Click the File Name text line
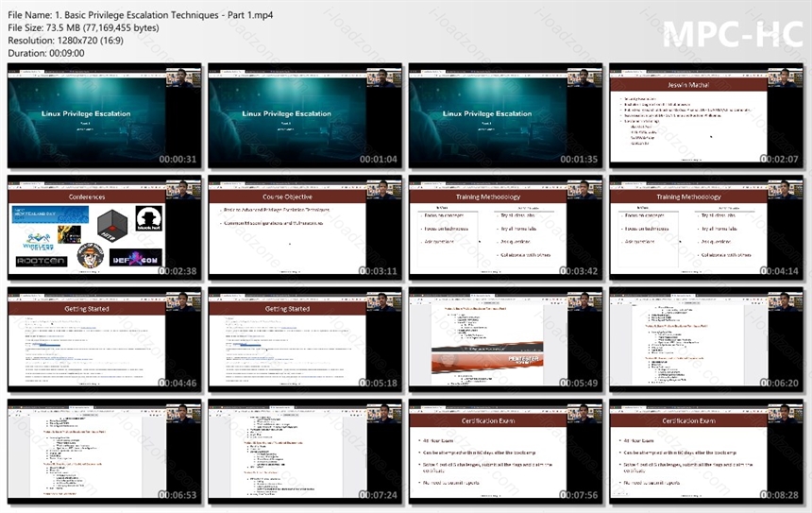 pyautogui.click(x=141, y=15)
